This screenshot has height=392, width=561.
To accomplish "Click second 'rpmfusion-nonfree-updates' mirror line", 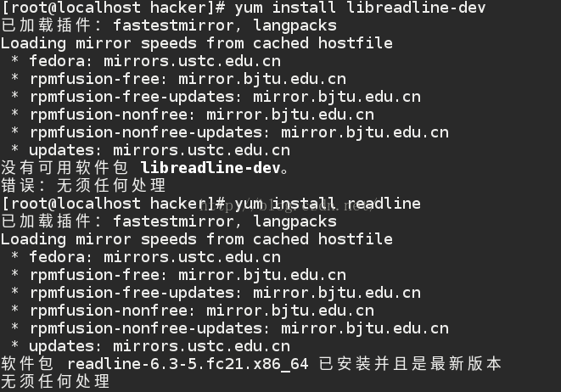I will (x=238, y=328).
